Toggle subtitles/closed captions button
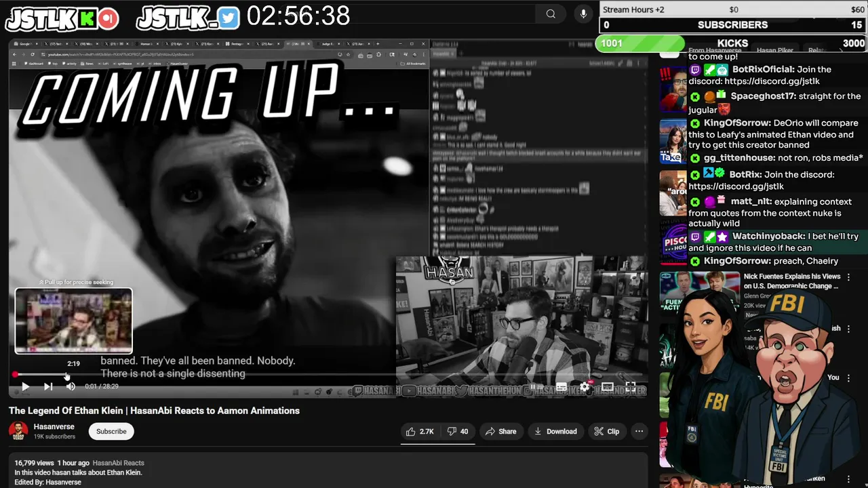868x488 pixels. [561, 387]
